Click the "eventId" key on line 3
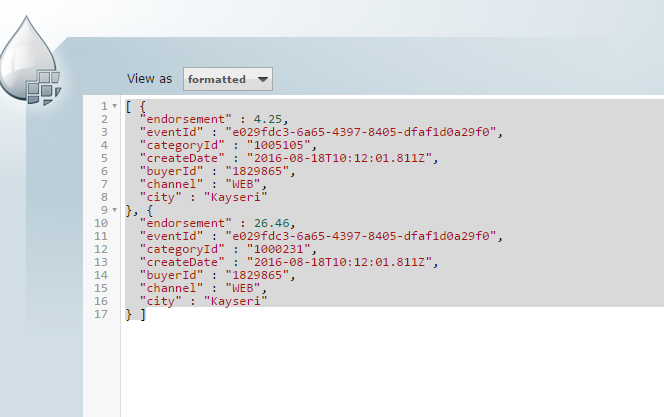Screen dimensions: 664x417 point(171,132)
